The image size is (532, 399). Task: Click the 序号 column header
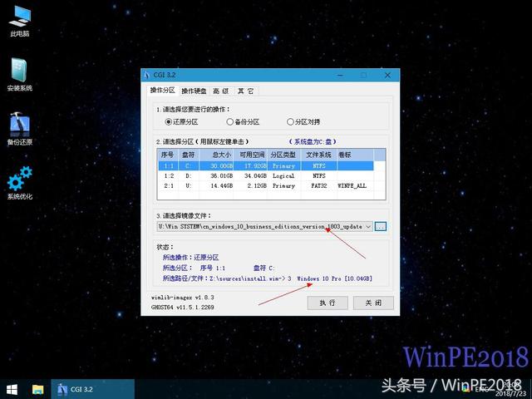[167, 155]
